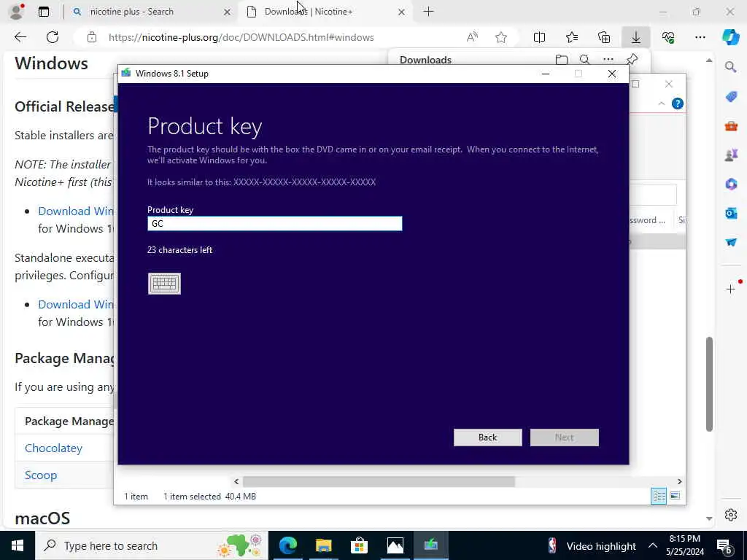
Task: Open File Explorer from the taskbar
Action: [x=323, y=545]
